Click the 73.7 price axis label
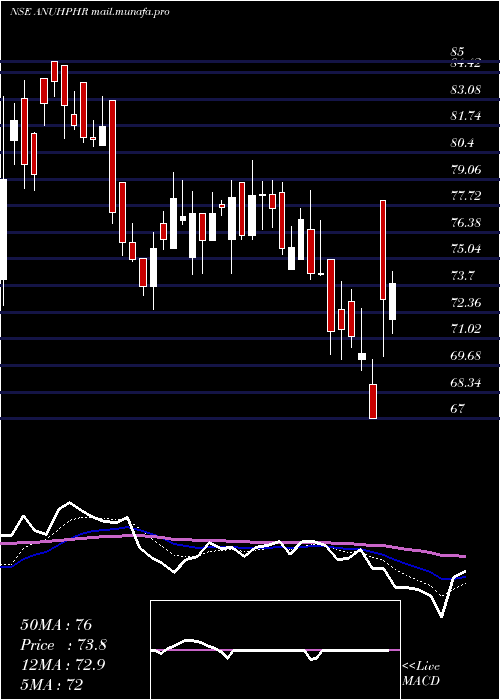Viewport: 500px width, 700px height. click(x=462, y=275)
